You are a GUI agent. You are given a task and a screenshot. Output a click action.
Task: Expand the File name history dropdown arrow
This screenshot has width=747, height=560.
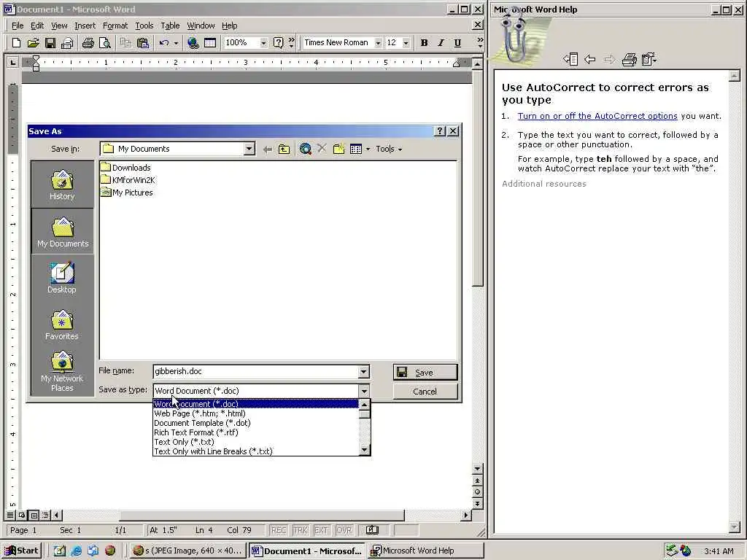pos(363,372)
